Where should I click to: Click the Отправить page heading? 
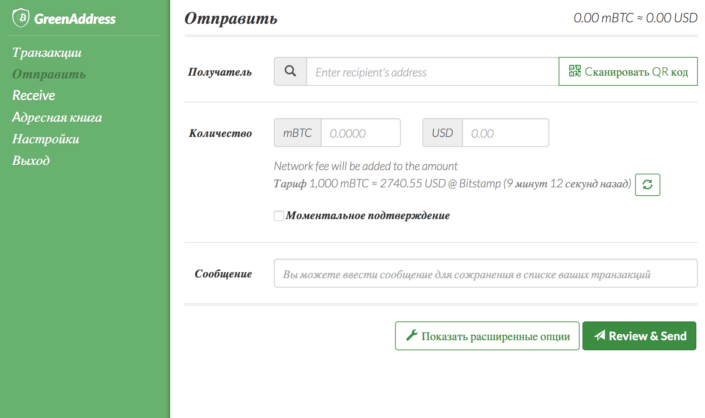231,18
